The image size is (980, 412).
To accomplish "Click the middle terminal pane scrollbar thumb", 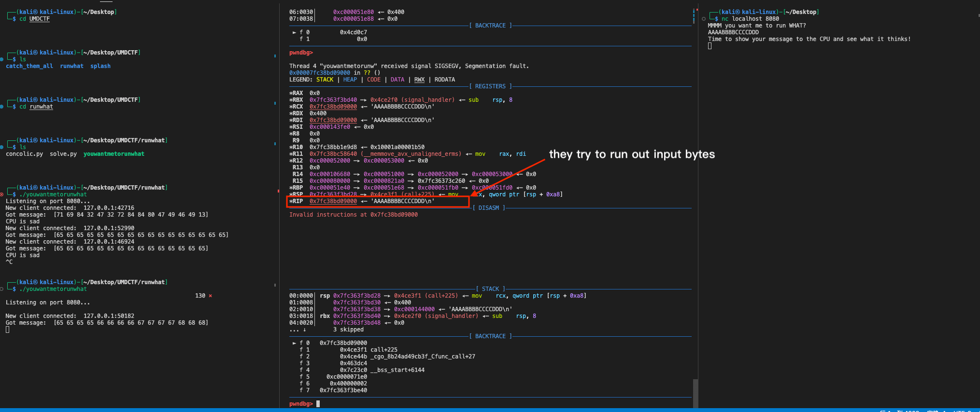I will point(696,393).
